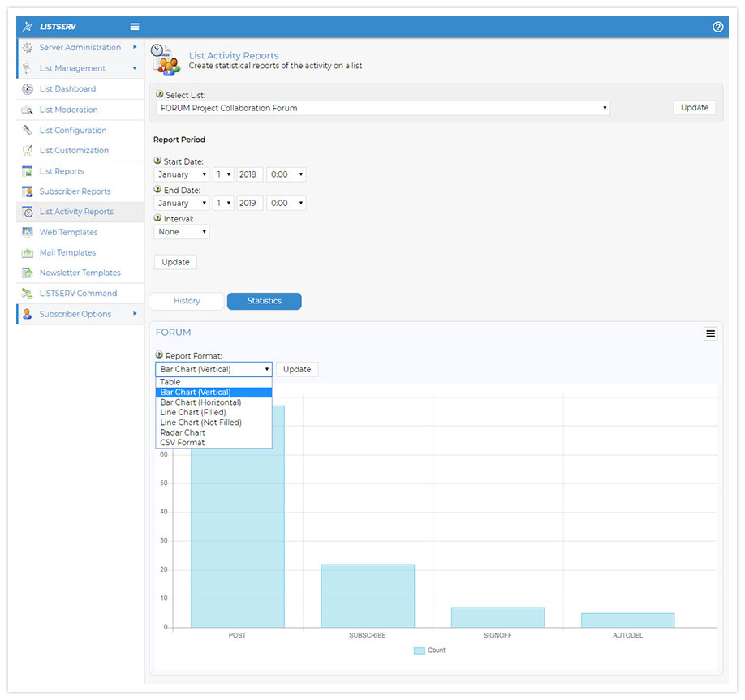Screen dimensions: 745x700
Task: Open the Newsletter Templates link
Action: pyautogui.click(x=80, y=273)
